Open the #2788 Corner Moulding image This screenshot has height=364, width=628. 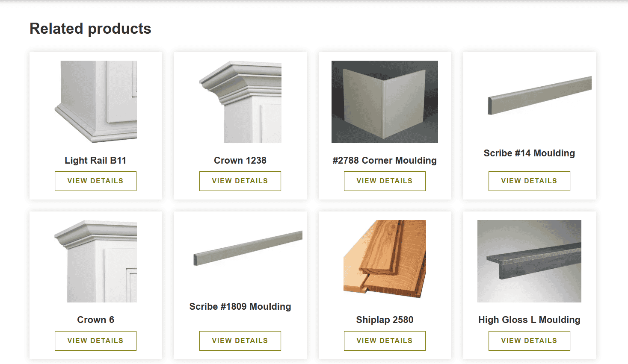[x=385, y=102]
